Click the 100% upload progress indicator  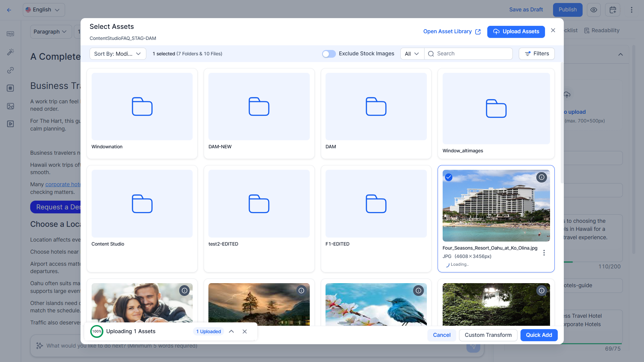(97, 331)
